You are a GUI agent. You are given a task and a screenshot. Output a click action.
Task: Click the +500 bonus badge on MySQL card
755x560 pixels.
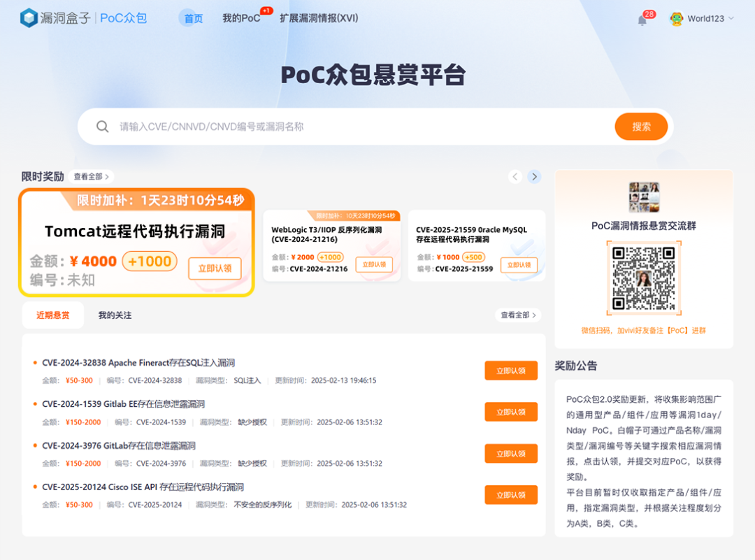coord(474,257)
